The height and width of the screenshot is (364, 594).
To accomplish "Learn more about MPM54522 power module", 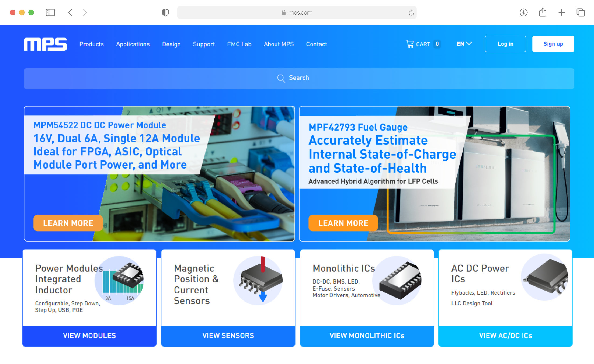I will point(68,223).
